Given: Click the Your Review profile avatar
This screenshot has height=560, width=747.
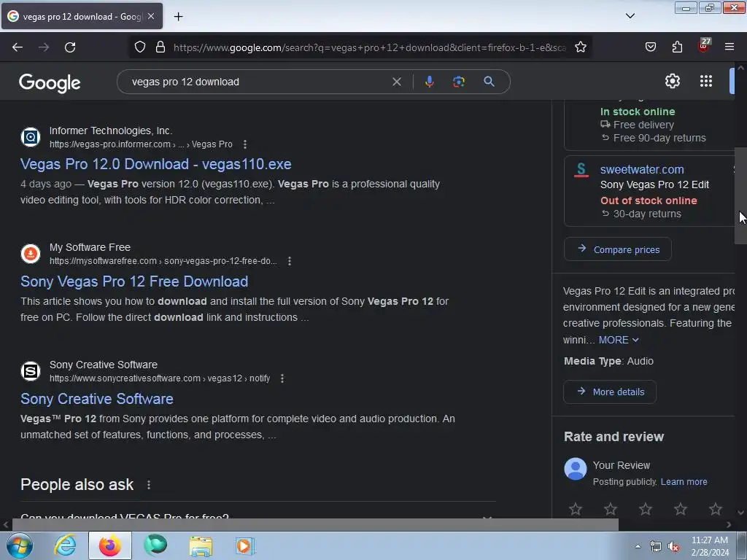Looking at the screenshot, I should tap(576, 469).
